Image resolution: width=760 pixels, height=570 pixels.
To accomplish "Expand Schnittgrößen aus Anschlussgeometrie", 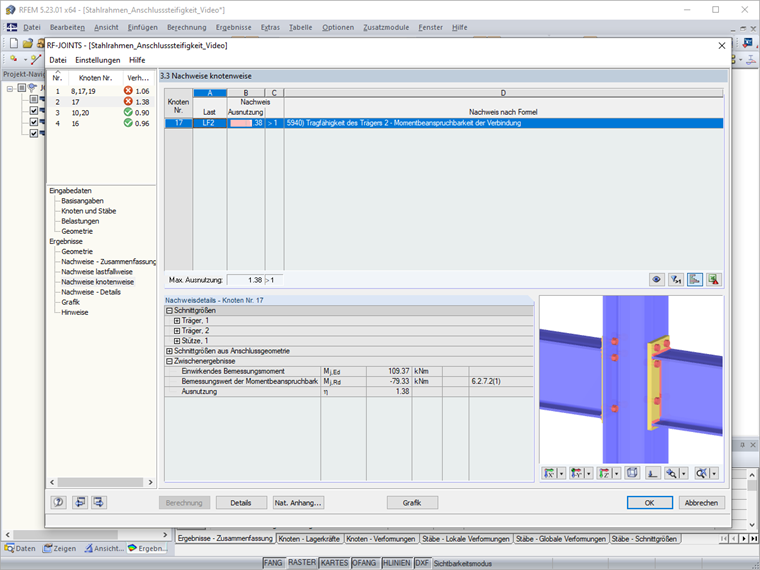I will click(169, 351).
